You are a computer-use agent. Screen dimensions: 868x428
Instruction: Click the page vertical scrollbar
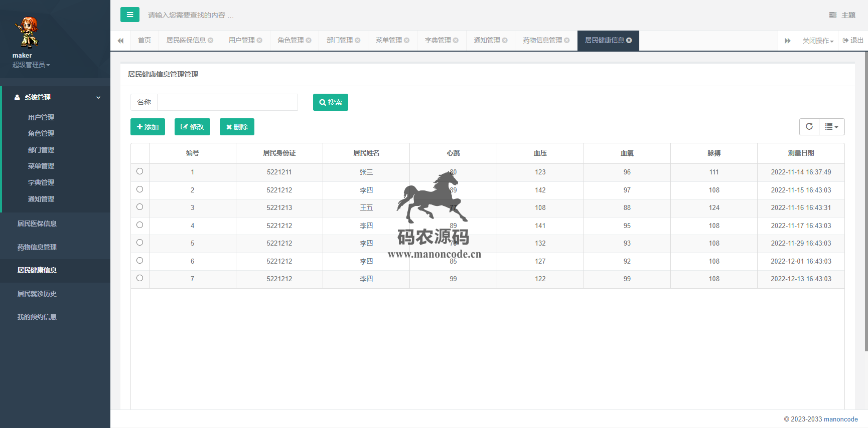click(865, 200)
